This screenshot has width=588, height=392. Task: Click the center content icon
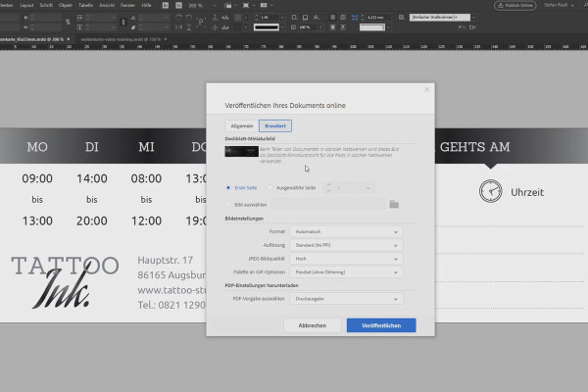[332, 27]
